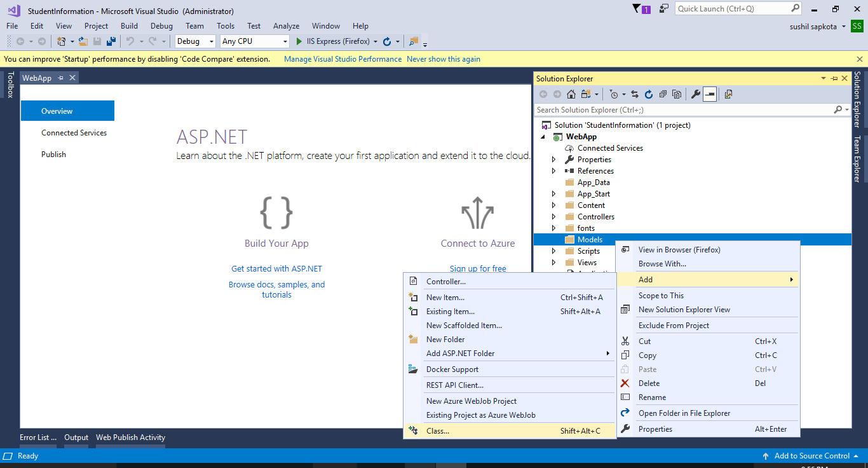Click the Open File toolbar icon
The width and height of the screenshot is (868, 468).
coord(83,41)
